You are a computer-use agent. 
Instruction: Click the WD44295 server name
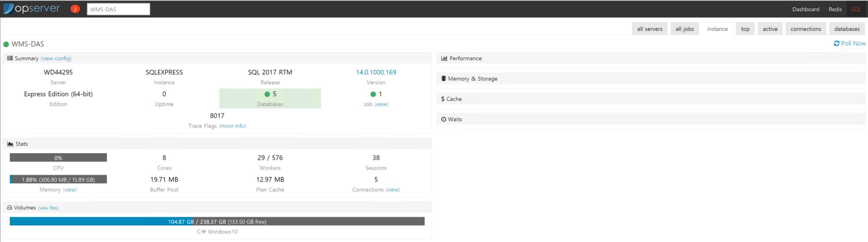[x=58, y=72]
